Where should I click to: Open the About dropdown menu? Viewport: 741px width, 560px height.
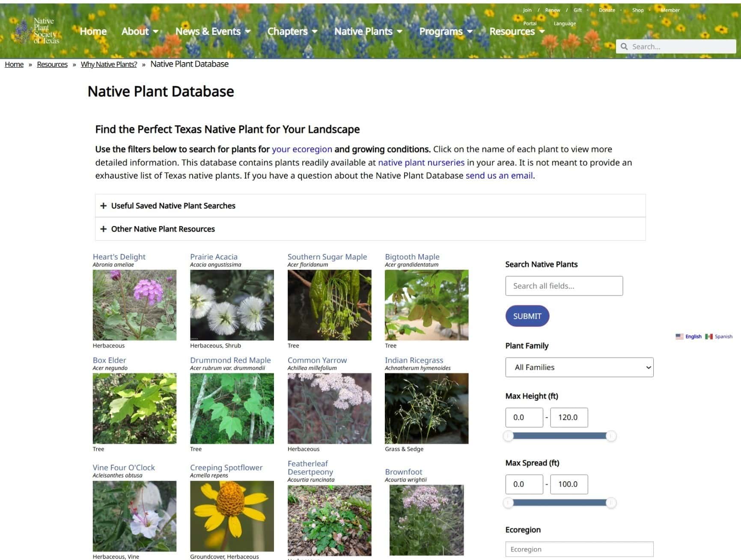click(140, 31)
